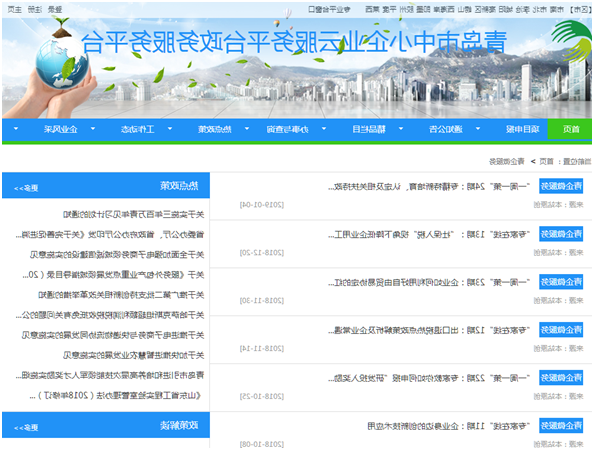Open the 山东省工程实验室管理办法 link
Viewport: 594px width, 450px height.
(115, 396)
